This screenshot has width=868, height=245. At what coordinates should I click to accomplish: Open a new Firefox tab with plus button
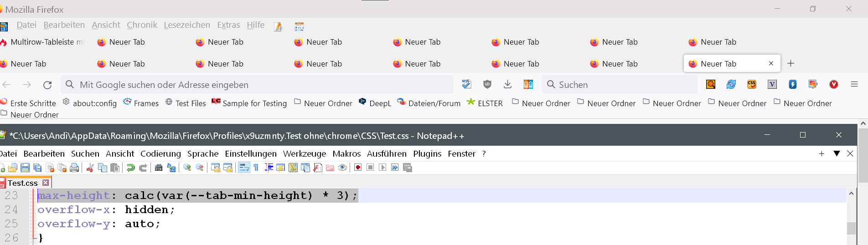tap(790, 63)
